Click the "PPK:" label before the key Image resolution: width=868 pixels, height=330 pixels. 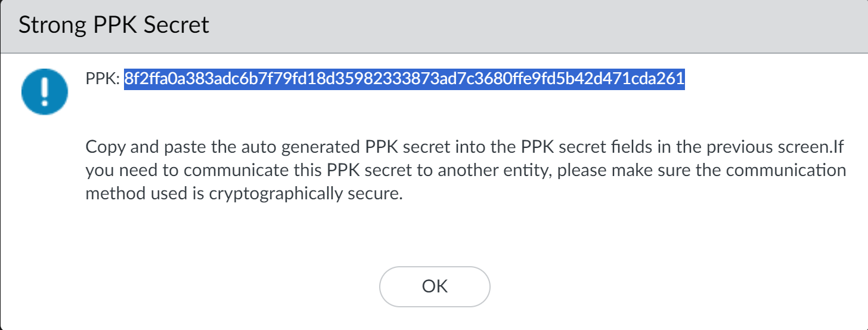coord(103,79)
